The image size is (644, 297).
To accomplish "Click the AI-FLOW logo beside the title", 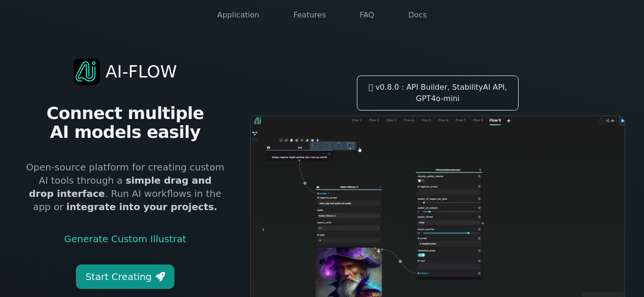I will tap(87, 72).
